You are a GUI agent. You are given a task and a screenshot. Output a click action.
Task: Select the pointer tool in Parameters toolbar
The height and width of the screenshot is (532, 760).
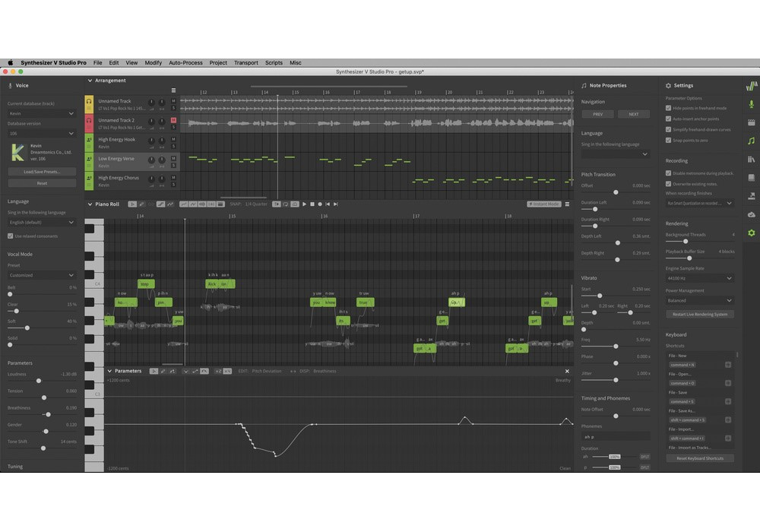tap(154, 371)
